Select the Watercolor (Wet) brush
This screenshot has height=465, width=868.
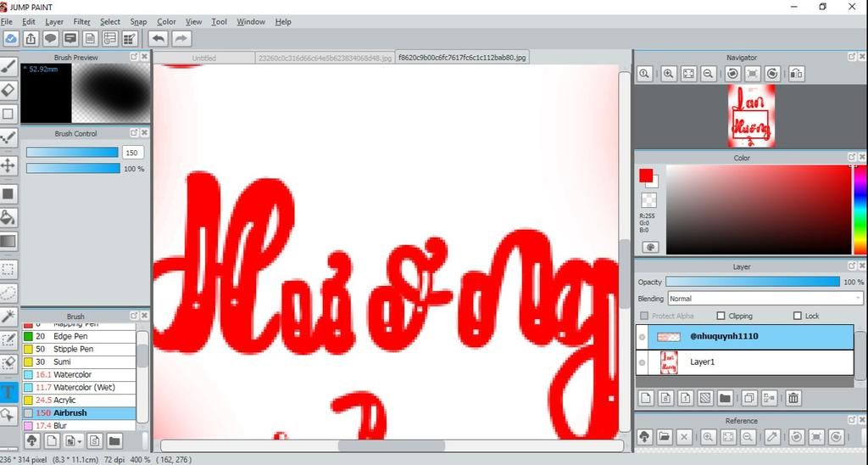[79, 388]
